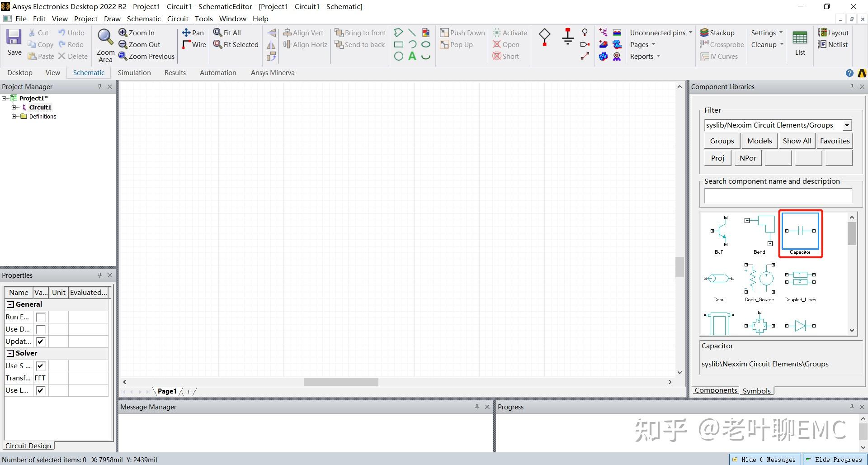The height and width of the screenshot is (465, 868).
Task: Switch to the Simulation ribbon tab
Action: pyautogui.click(x=134, y=73)
